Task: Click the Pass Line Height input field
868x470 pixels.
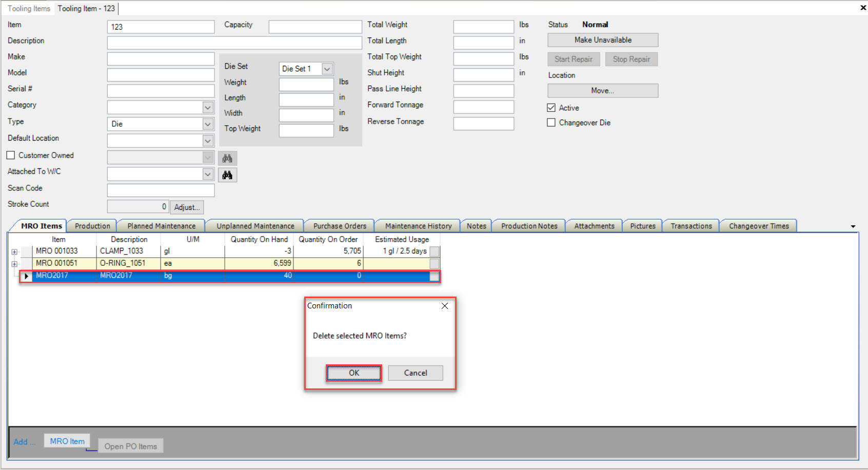Action: 483,91
